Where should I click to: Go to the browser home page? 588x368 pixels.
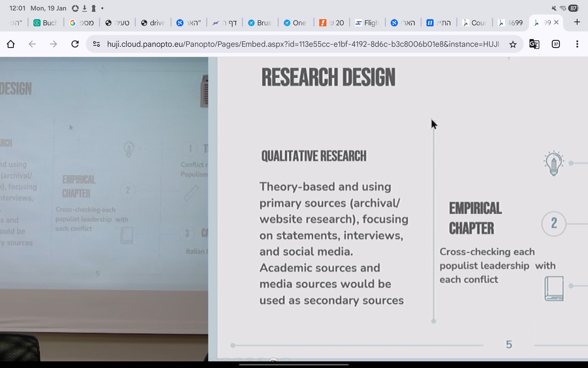tap(11, 44)
